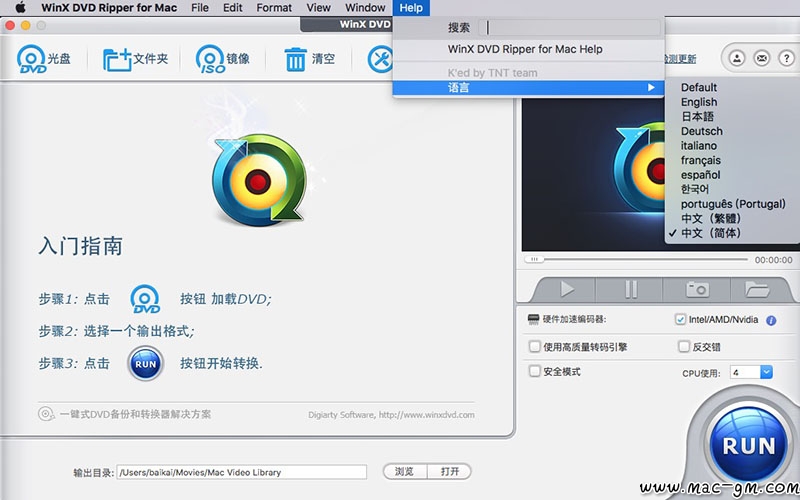
Task: Click the 入门指南 heading text
Action: 81,246
